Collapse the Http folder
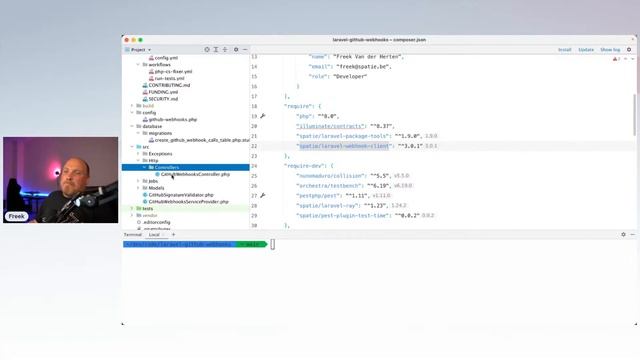The width and height of the screenshot is (640, 360). tap(138, 160)
